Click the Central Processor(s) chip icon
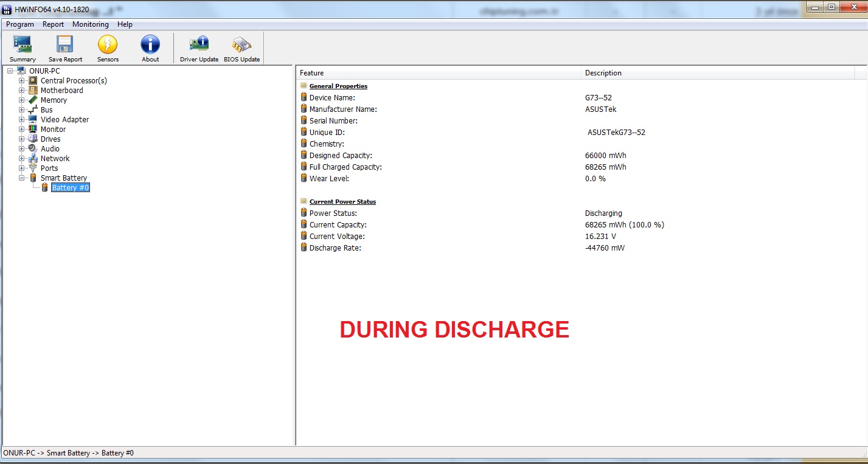Screen dimensions: 868x464 click(x=33, y=81)
